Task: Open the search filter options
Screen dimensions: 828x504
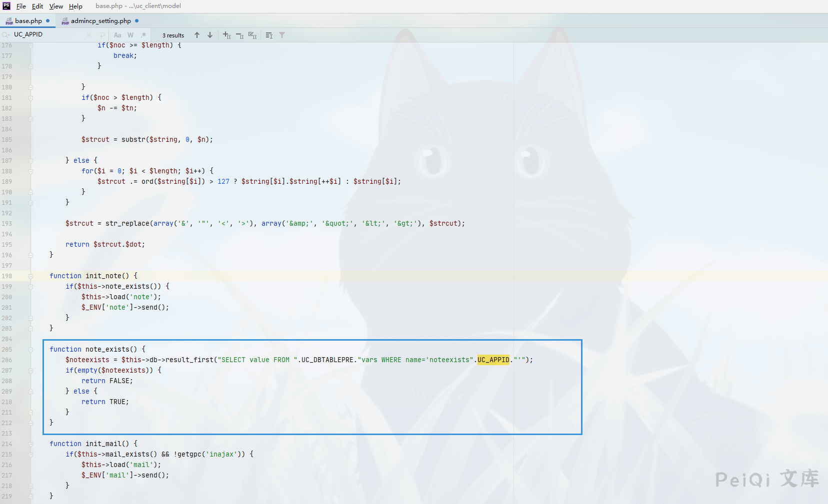Action: [x=282, y=35]
